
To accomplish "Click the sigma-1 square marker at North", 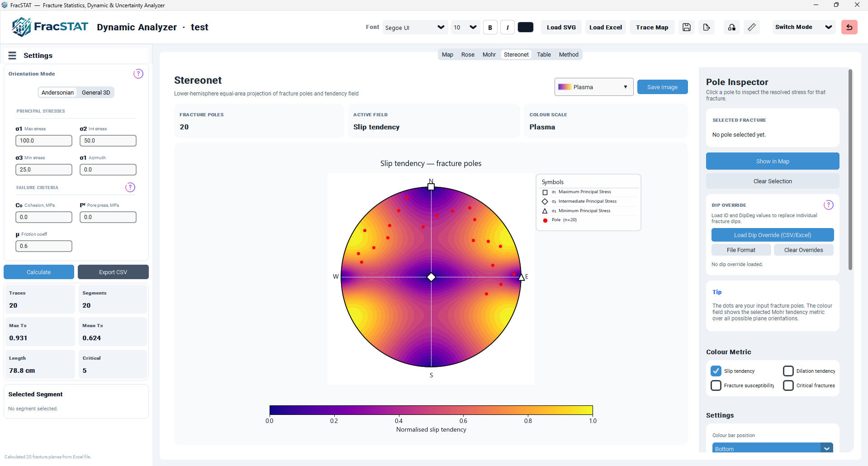I will (x=431, y=187).
